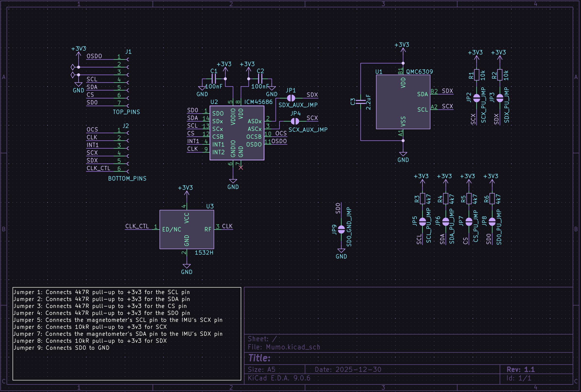The width and height of the screenshot is (581, 392).
Task: Select the CLK_CTL net label at U3
Action: click(x=137, y=226)
